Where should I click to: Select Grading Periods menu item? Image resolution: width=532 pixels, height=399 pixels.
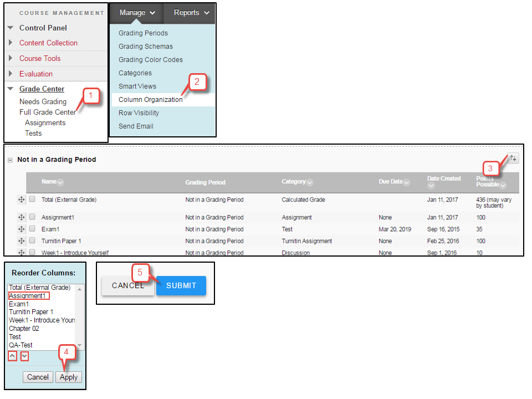(143, 33)
